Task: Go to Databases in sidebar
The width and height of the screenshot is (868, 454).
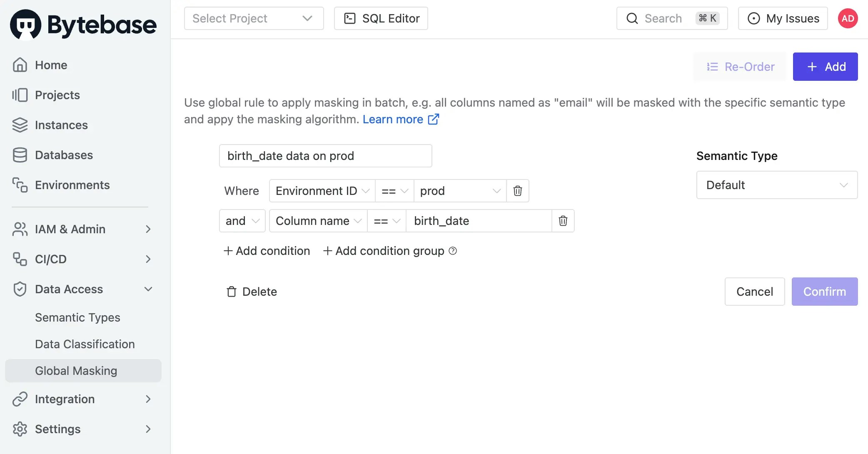Action: click(x=64, y=155)
